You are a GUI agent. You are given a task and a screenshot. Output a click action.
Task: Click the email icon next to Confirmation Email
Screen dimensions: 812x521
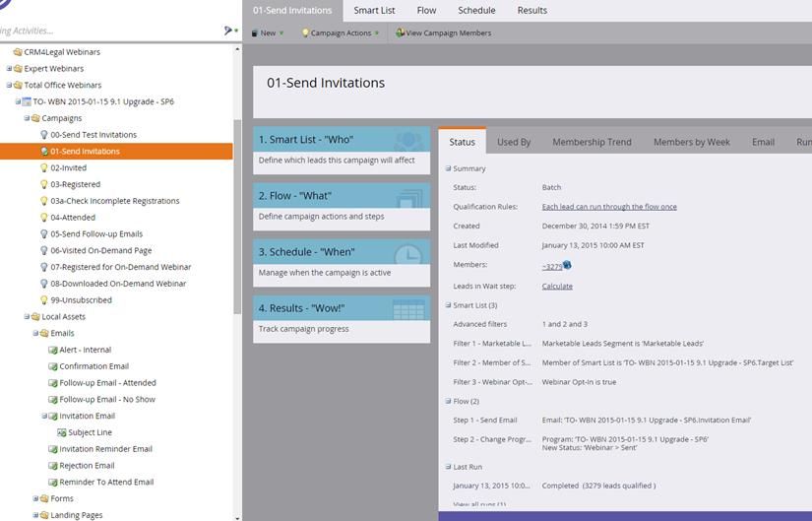(53, 366)
